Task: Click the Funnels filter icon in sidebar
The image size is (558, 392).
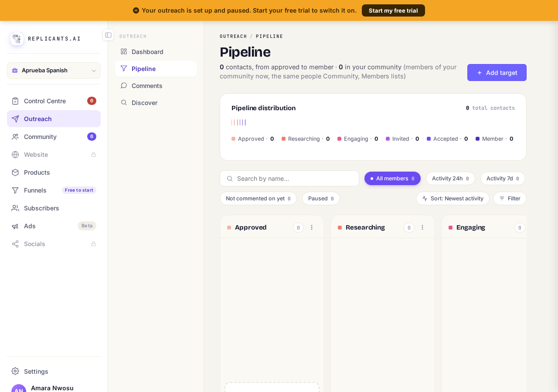Action: click(15, 190)
